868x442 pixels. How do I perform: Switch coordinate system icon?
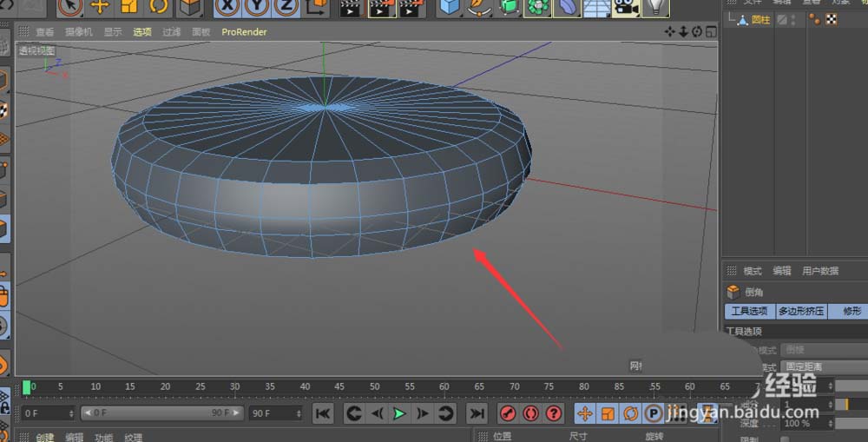coord(316,7)
